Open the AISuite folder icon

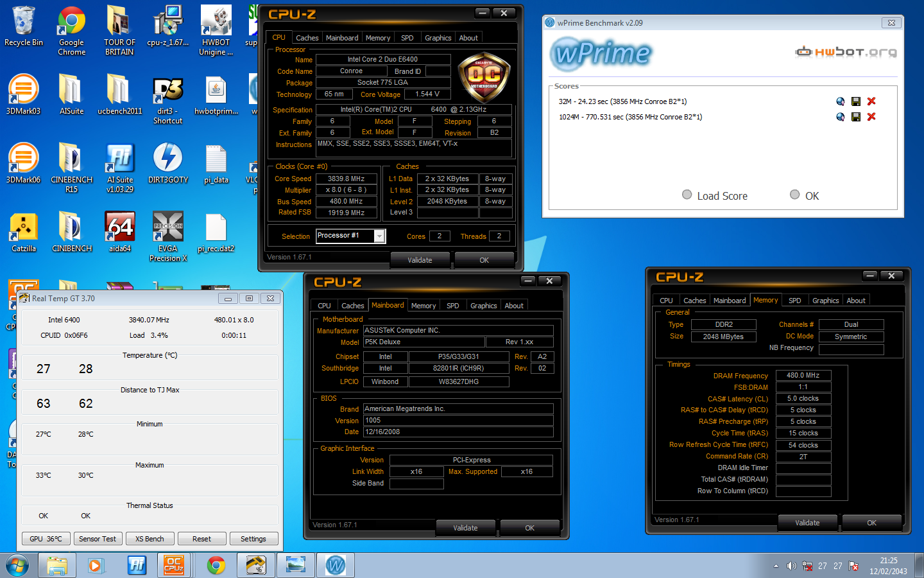click(x=71, y=94)
